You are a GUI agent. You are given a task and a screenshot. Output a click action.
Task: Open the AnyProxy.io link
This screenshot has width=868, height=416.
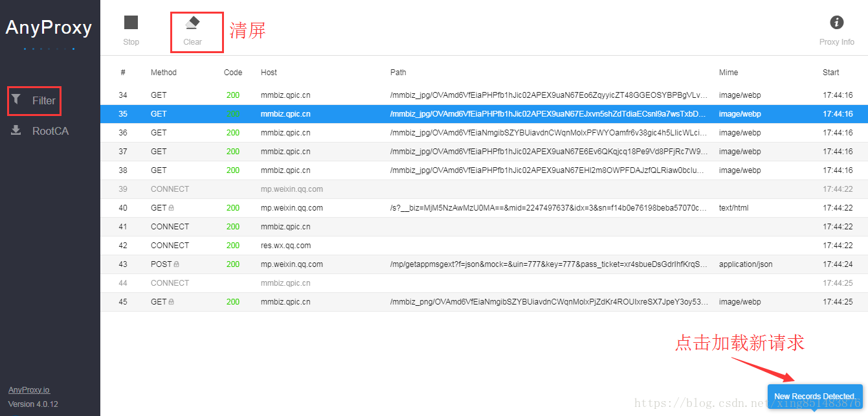coord(29,390)
